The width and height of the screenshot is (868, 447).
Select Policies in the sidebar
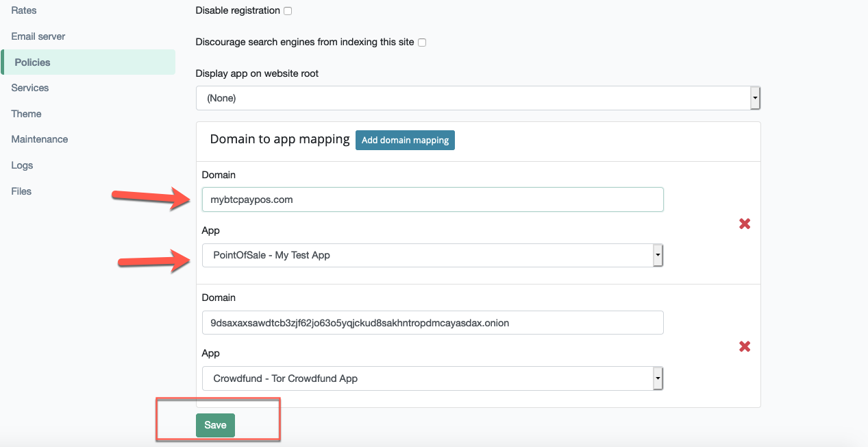(33, 62)
